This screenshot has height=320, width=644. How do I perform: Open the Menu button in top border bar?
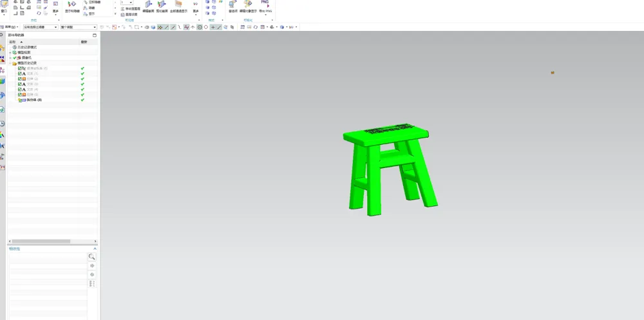pos(10,27)
